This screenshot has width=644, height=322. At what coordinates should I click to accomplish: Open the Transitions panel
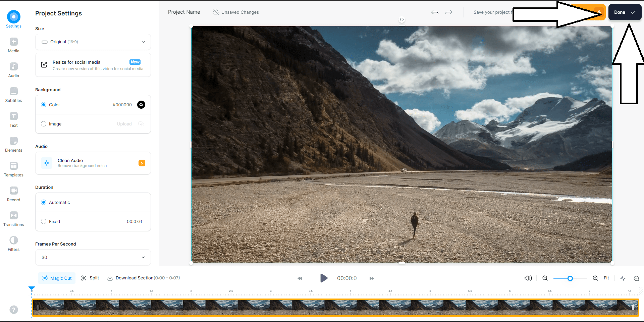[13, 218]
